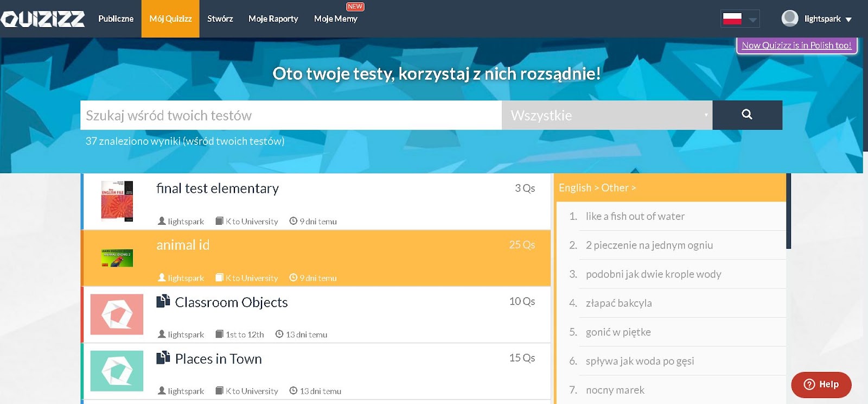This screenshot has width=868, height=404.
Task: Click the Classroom Objects pink thumbnail
Action: coord(117,314)
